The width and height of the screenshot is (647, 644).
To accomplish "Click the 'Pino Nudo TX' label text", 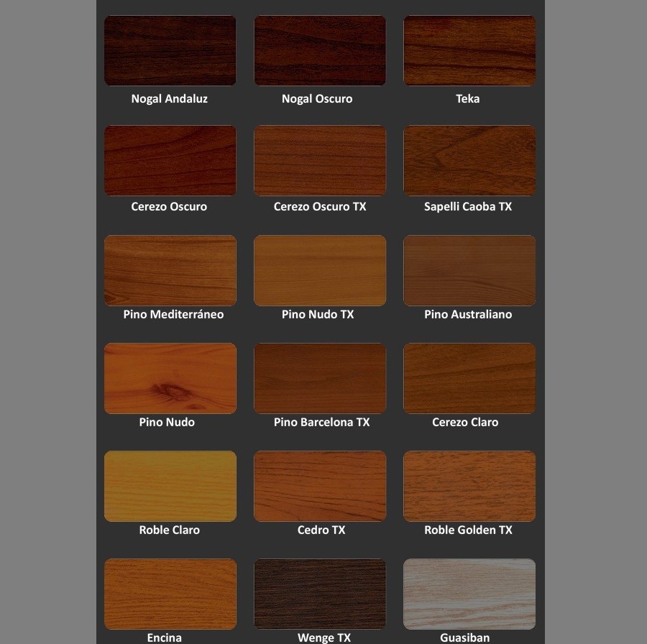I will tap(318, 314).
